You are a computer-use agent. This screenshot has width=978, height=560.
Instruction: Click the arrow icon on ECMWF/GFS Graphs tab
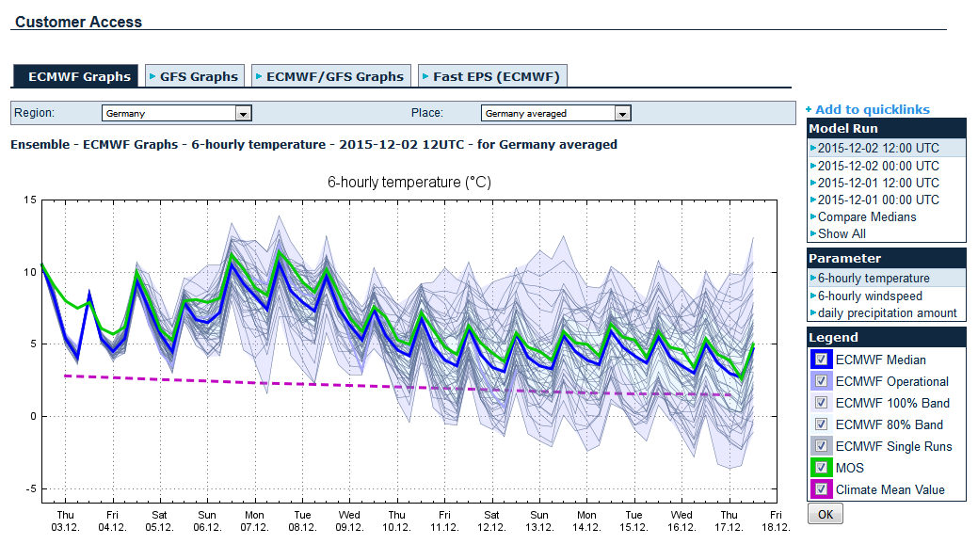coord(259,76)
